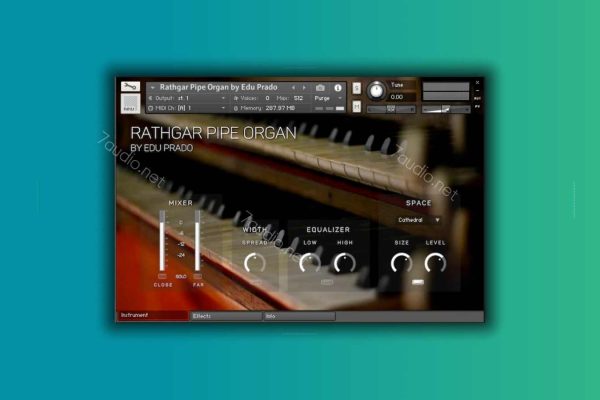Go to next instrument preset arrow

(x=304, y=88)
